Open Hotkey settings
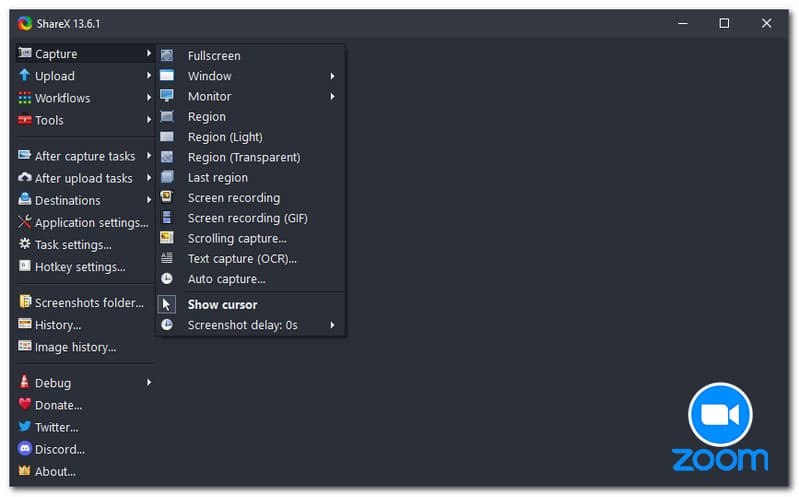The width and height of the screenshot is (799, 497). tap(79, 267)
